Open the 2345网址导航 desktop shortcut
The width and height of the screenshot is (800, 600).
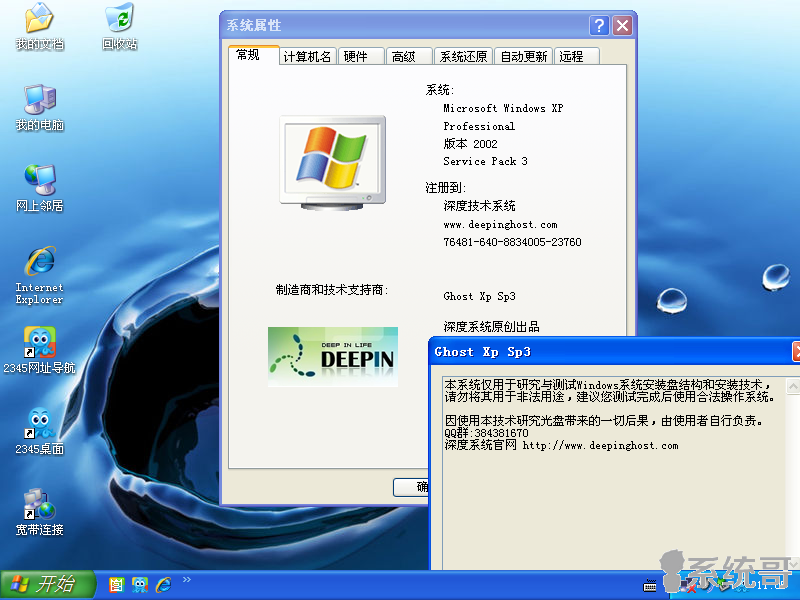[39, 350]
